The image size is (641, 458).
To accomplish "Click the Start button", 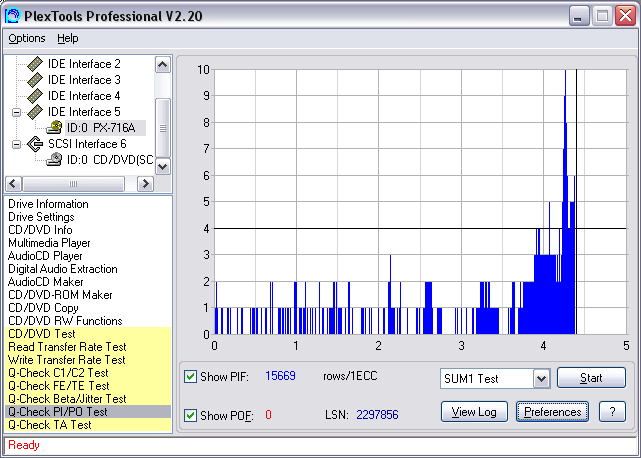I will (591, 378).
